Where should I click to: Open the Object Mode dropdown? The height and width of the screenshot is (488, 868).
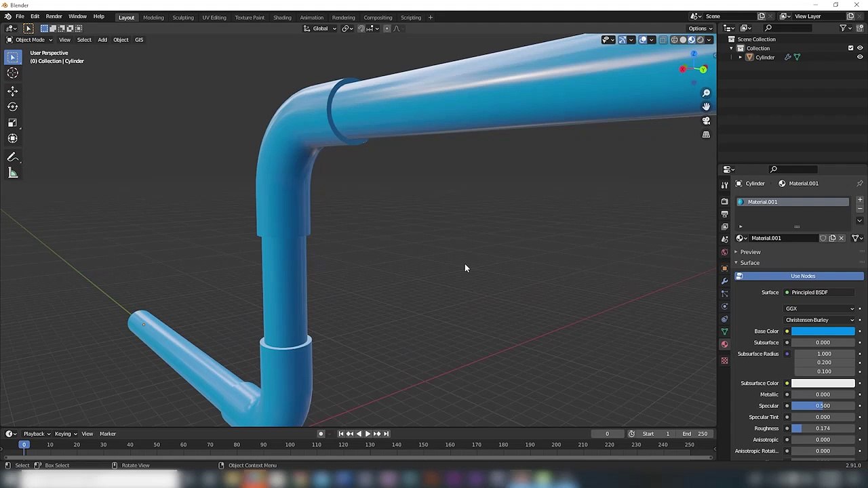(31, 39)
